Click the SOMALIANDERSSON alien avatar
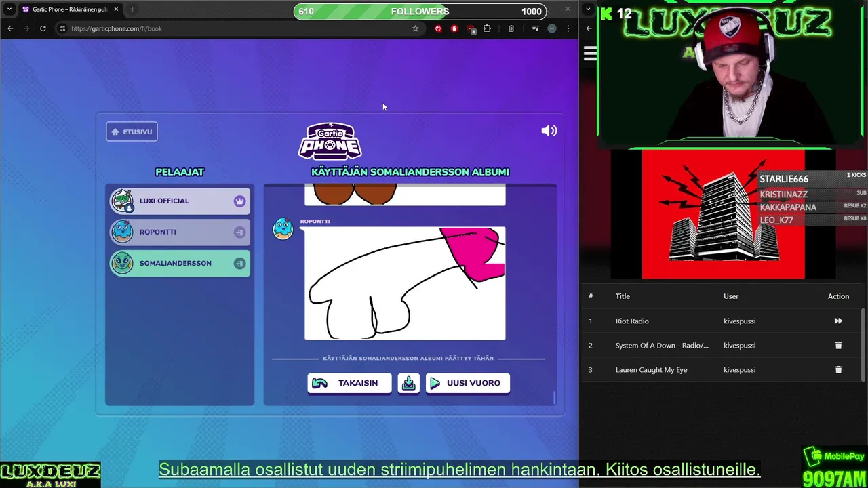The width and height of the screenshot is (868, 488). coord(123,263)
